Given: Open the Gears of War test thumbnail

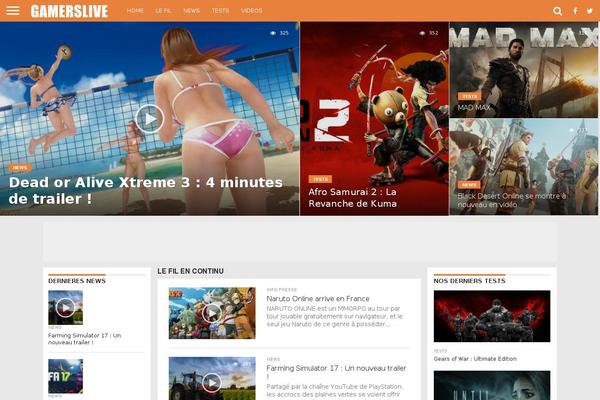Looking at the screenshot, I should pyautogui.click(x=492, y=316).
